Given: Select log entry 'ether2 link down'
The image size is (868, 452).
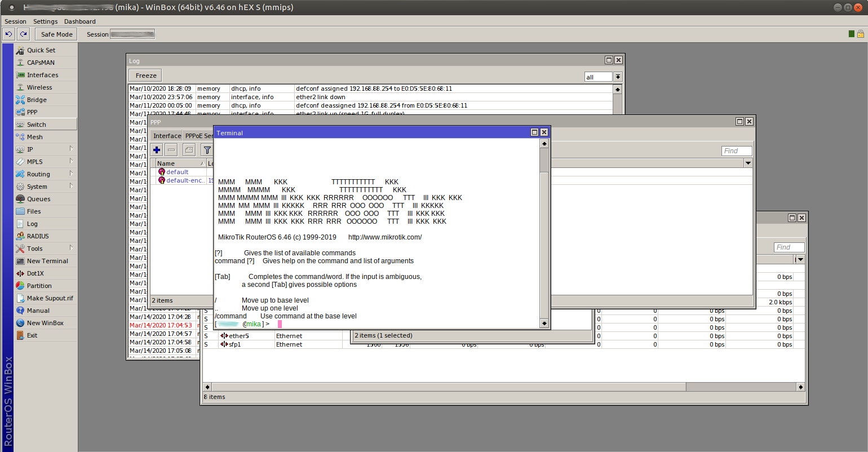Looking at the screenshot, I should coord(371,97).
